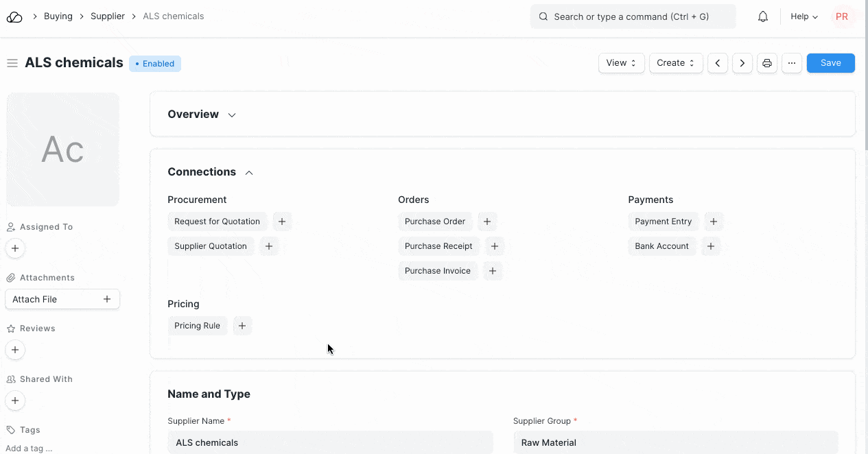868x454 pixels.
Task: Click the notifications bell icon
Action: pos(762,16)
